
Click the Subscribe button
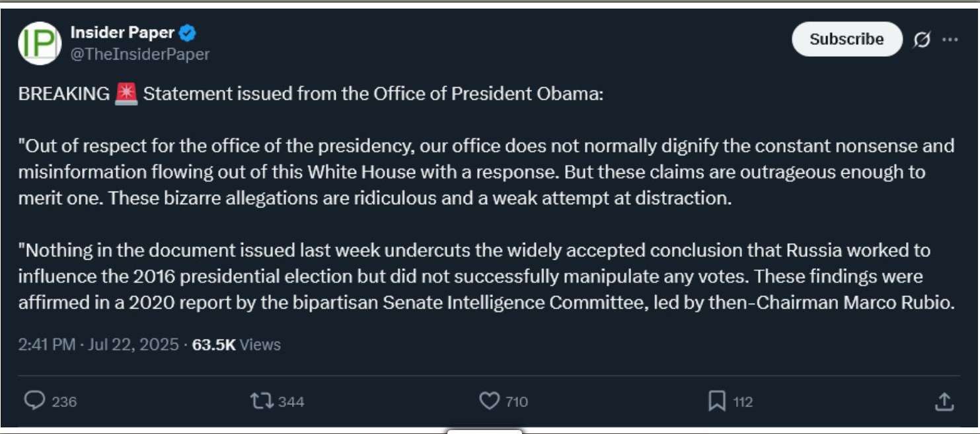coord(847,39)
